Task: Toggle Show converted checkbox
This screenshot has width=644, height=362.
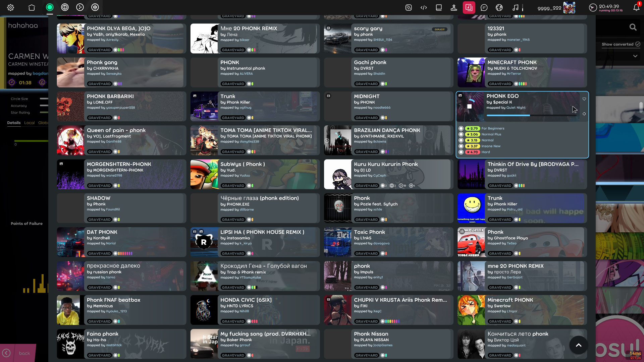Action: click(x=638, y=44)
